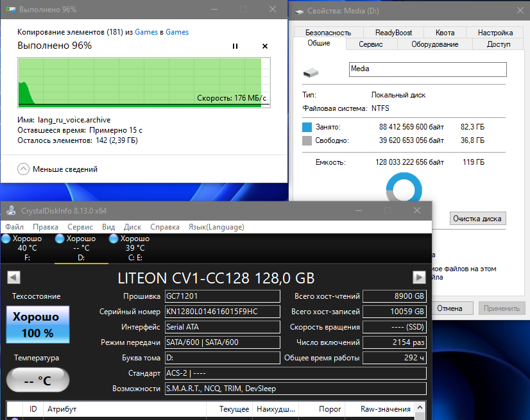530x420 pixels.
Task: Click power-on count 2154 раз
Action: tap(395, 342)
